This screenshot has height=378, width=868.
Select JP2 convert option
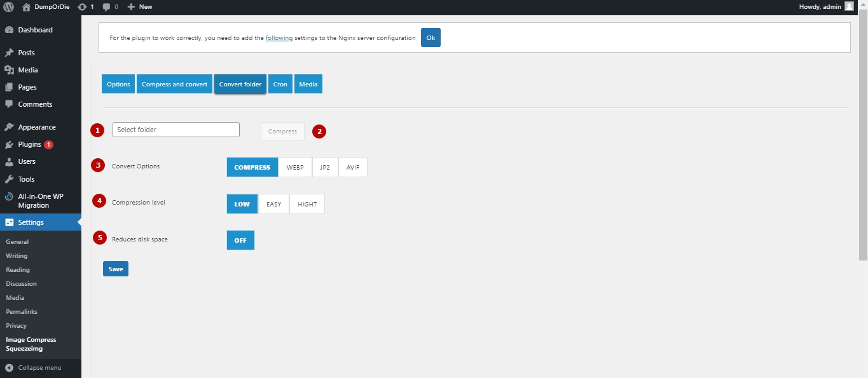click(325, 167)
